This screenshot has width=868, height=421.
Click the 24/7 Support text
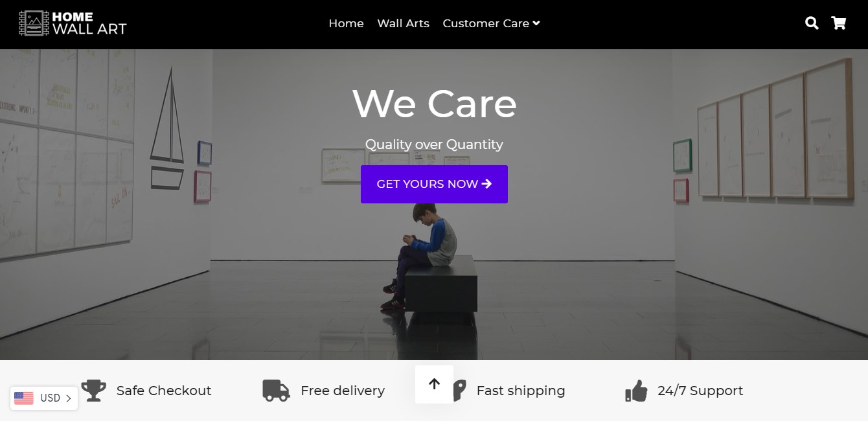[x=700, y=391]
